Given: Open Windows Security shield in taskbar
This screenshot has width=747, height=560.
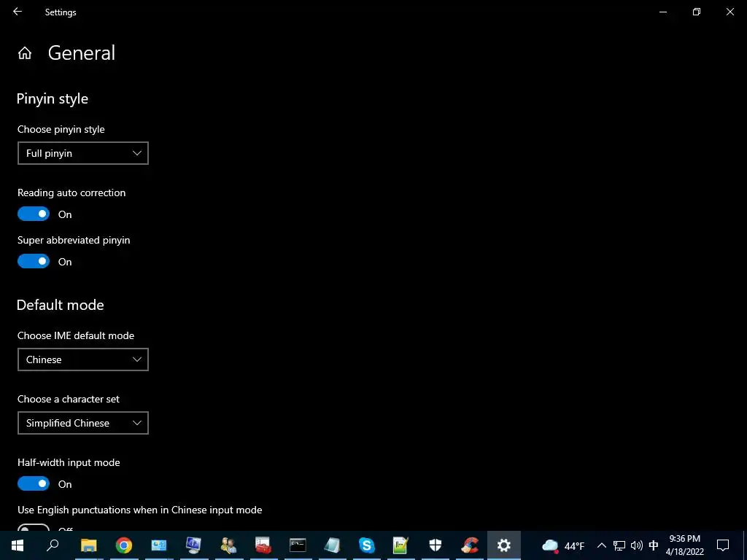Looking at the screenshot, I should click(436, 545).
